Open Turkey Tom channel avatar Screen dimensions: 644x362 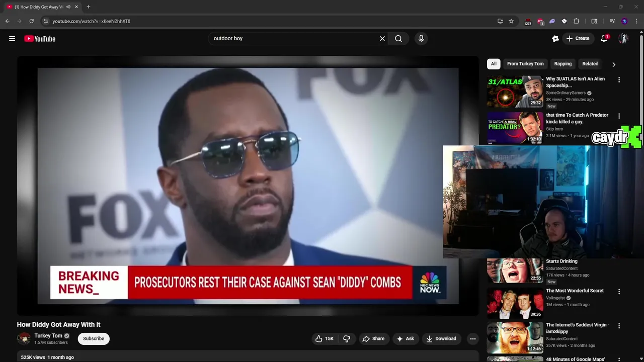click(x=24, y=338)
